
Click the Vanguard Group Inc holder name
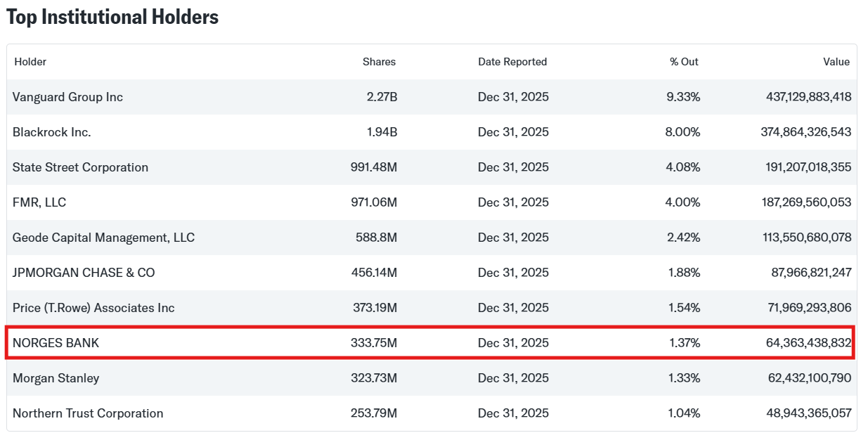(x=67, y=97)
